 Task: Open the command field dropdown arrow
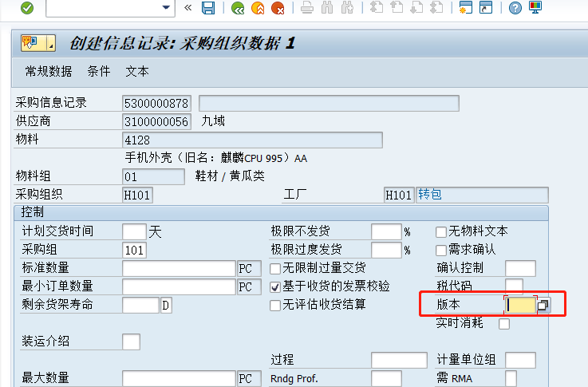166,7
